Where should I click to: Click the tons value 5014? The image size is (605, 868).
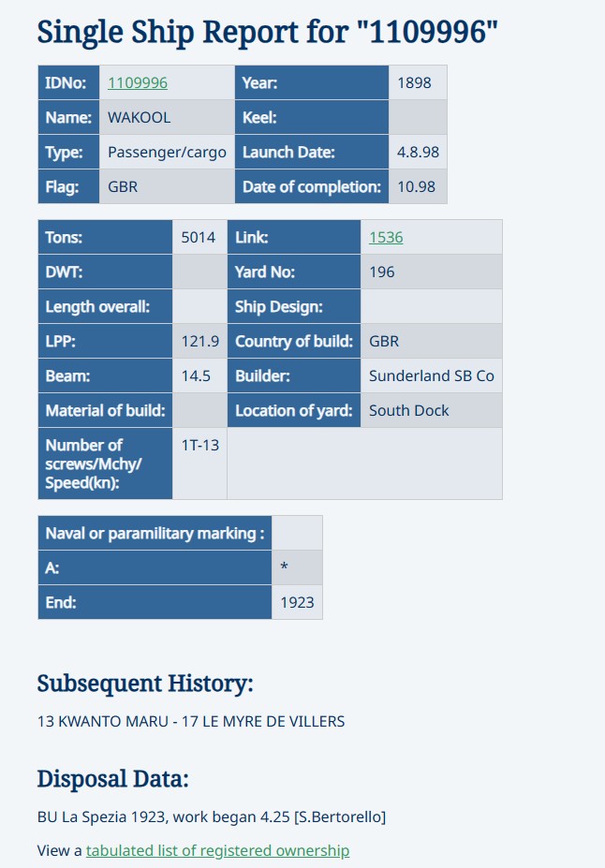pyautogui.click(x=199, y=237)
